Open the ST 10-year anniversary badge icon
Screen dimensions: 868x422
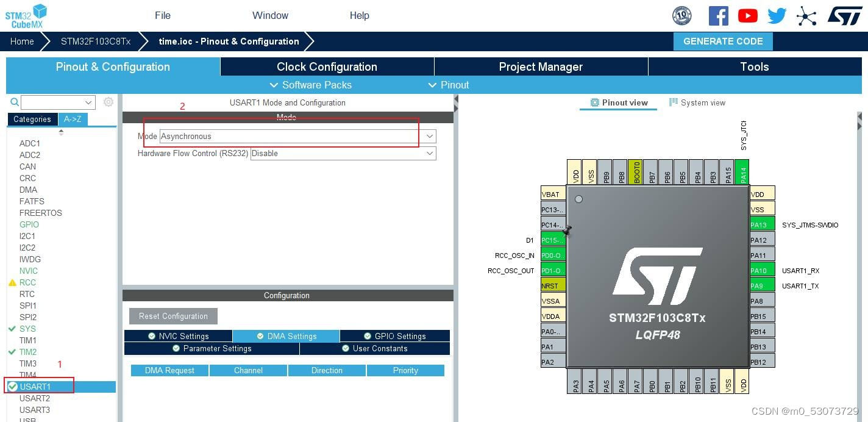pos(681,16)
